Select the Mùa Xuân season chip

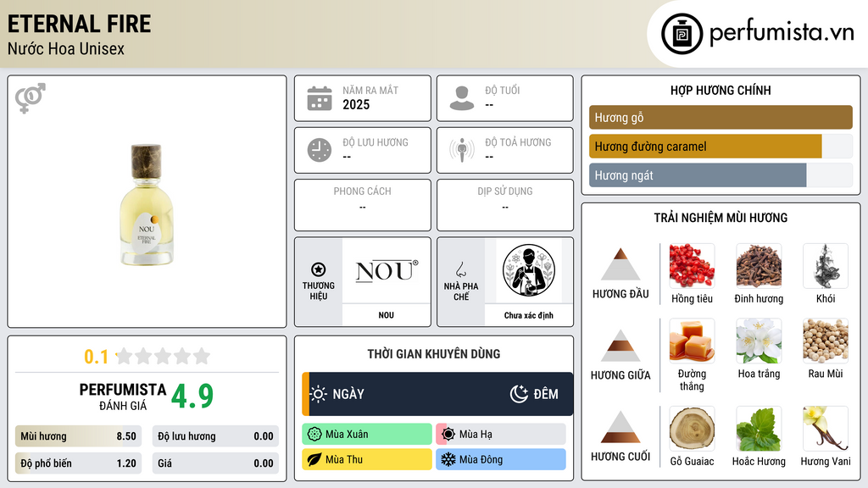(367, 435)
